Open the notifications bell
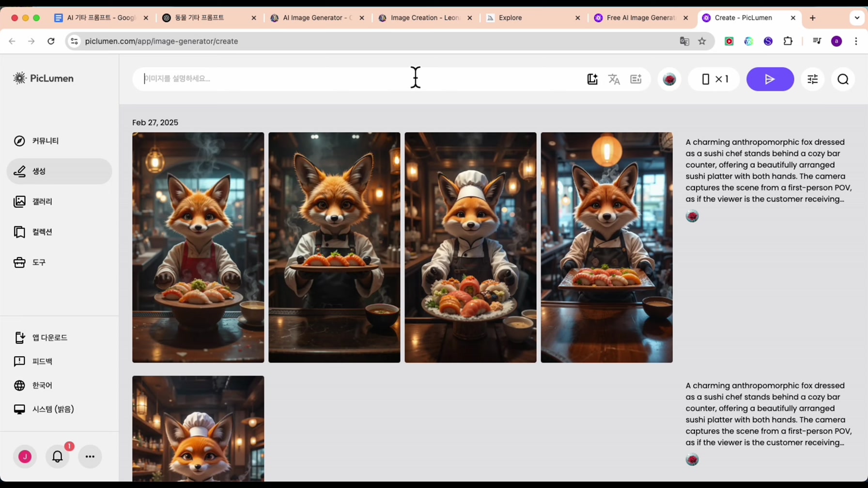Image resolution: width=868 pixels, height=488 pixels. [58, 457]
